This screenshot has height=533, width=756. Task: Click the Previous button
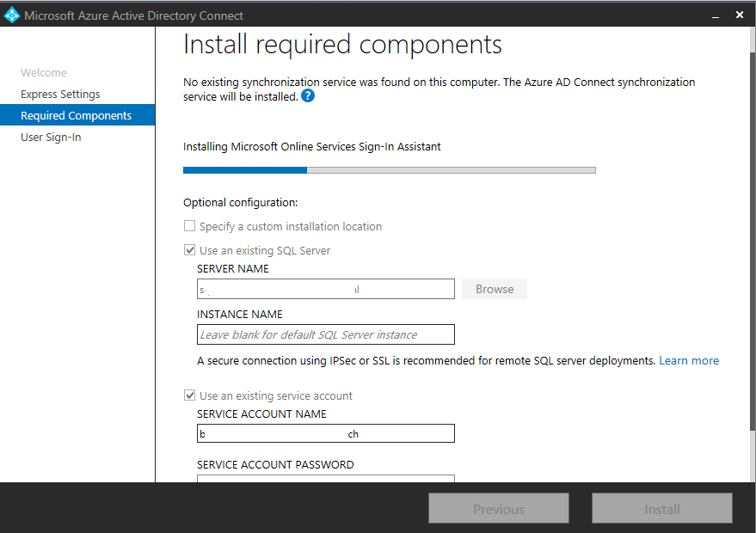click(x=499, y=509)
